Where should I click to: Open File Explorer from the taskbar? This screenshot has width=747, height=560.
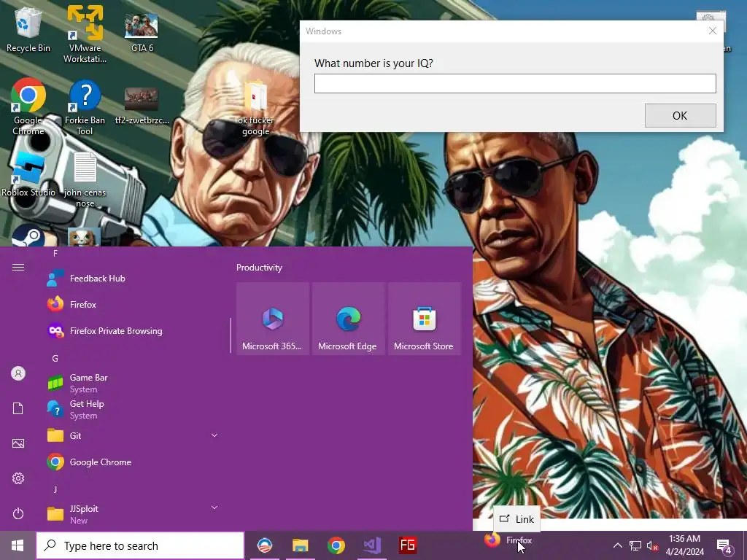300,545
